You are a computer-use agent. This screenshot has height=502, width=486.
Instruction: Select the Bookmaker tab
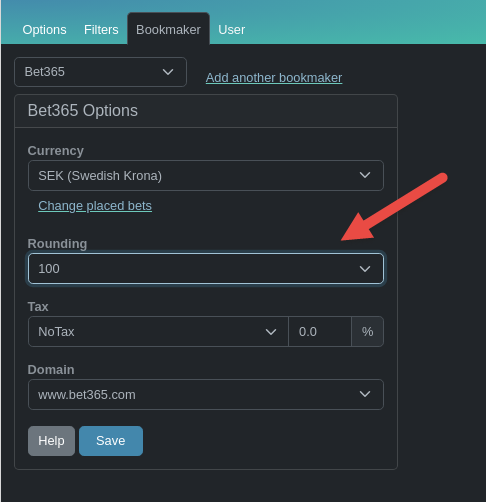[168, 29]
